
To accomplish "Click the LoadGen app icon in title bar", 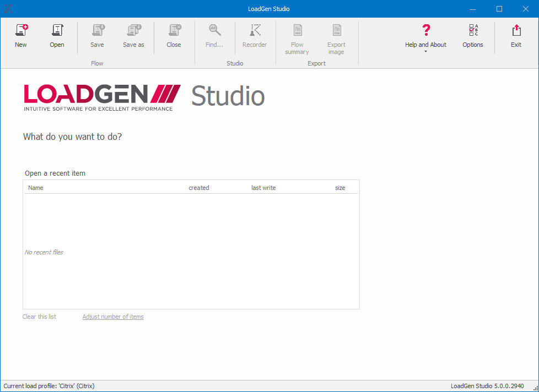I will pyautogui.click(x=9, y=9).
